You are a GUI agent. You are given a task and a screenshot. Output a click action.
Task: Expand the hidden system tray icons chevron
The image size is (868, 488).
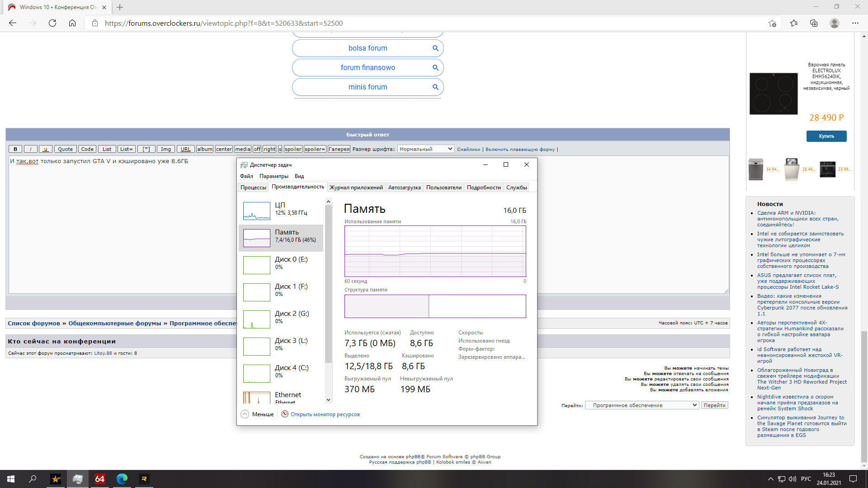pos(770,479)
